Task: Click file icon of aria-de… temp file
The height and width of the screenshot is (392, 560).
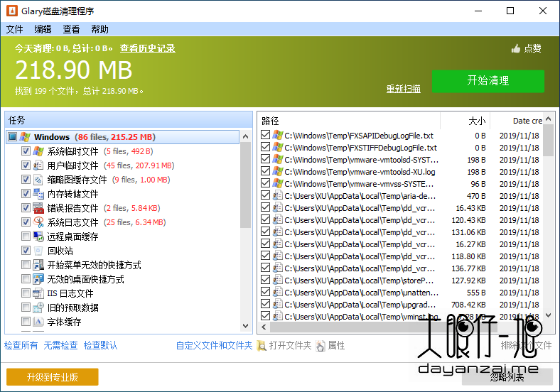Action: (278, 195)
